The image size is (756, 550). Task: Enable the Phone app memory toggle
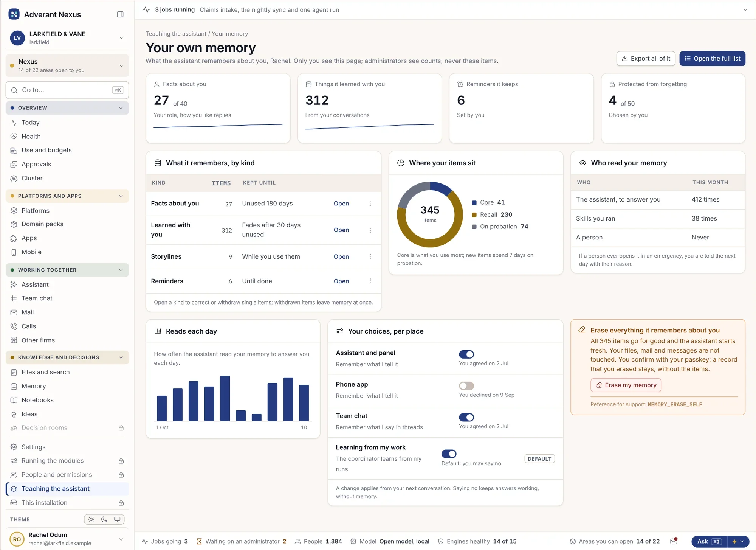point(466,386)
